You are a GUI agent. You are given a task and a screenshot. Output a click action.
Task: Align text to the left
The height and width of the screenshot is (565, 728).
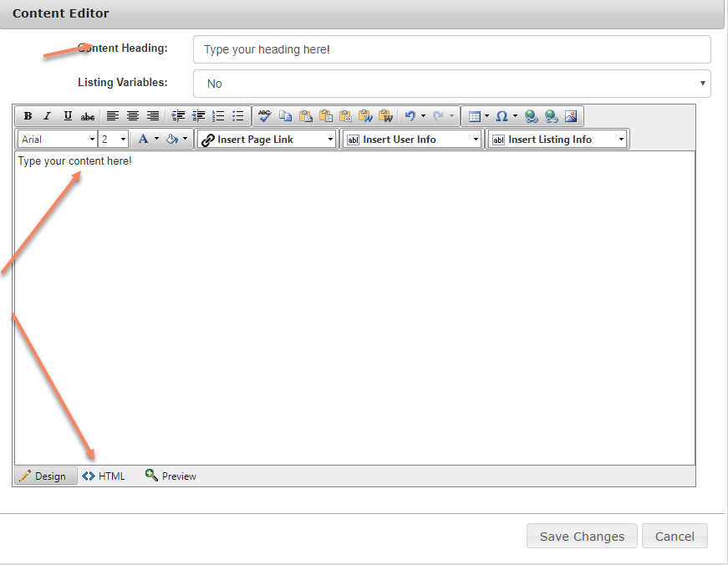pyautogui.click(x=112, y=116)
